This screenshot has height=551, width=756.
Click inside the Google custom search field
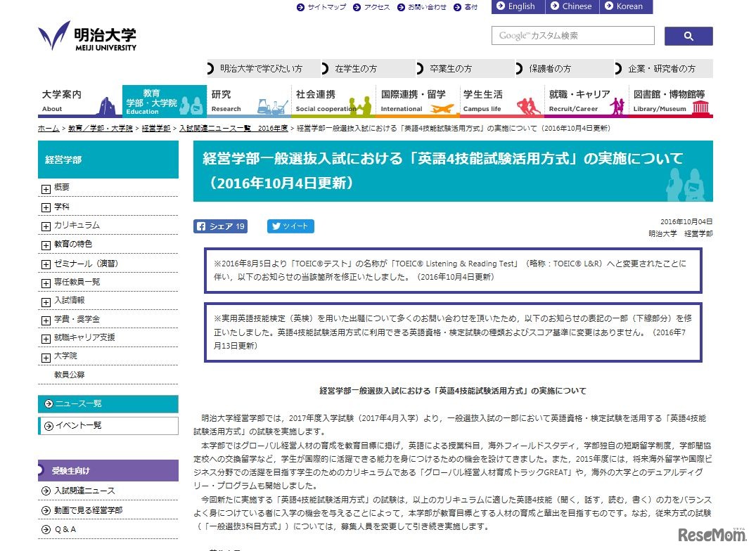pyautogui.click(x=573, y=35)
